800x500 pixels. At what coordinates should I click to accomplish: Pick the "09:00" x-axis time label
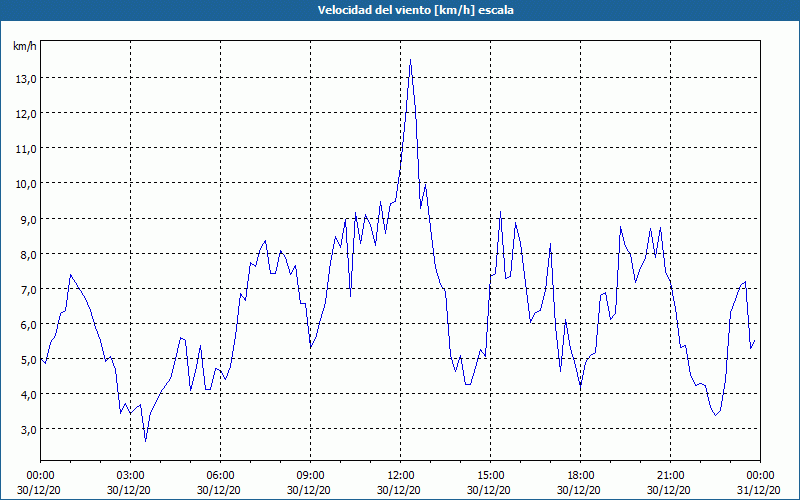pos(310,476)
